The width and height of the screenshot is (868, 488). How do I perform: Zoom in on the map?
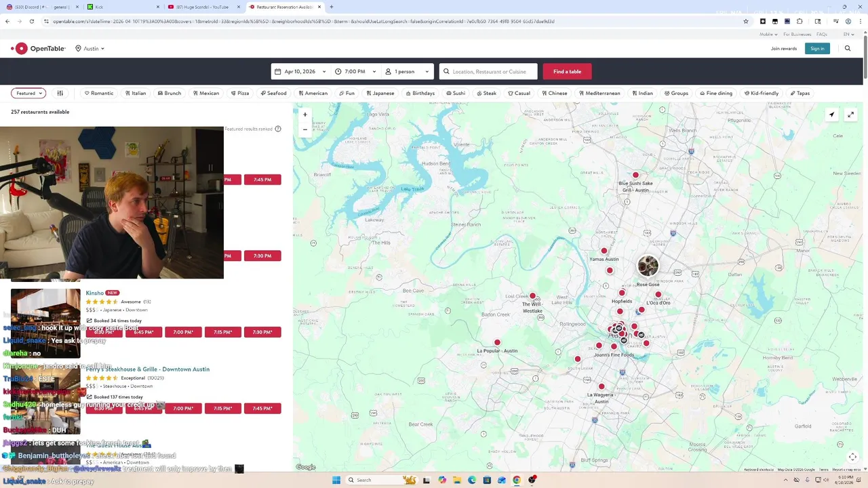[305, 115]
